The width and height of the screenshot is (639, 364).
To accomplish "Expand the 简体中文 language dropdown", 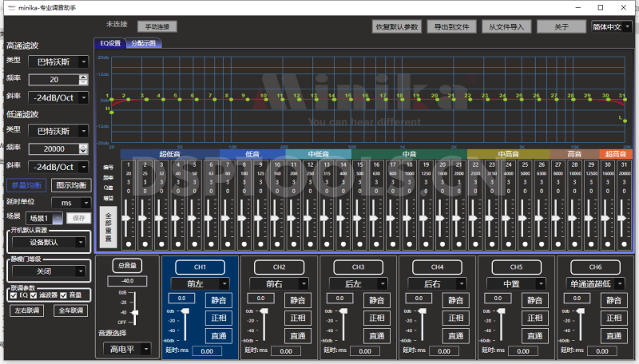I will (x=611, y=26).
